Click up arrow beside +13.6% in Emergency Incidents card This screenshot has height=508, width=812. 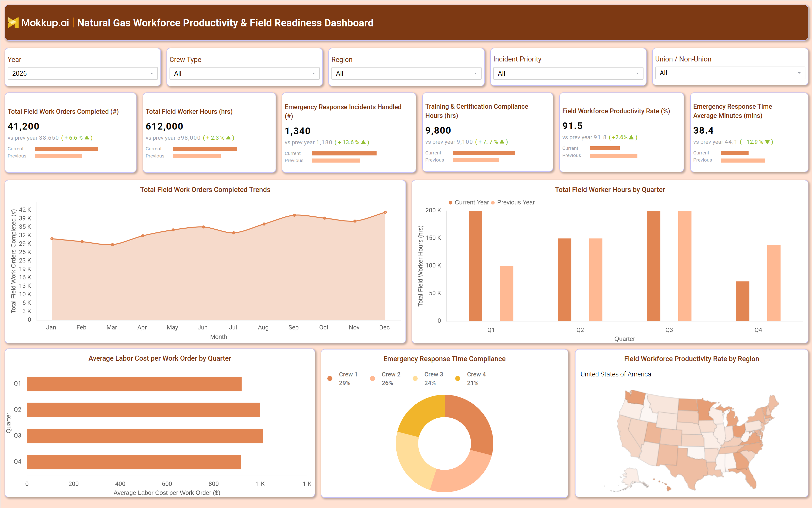coord(363,142)
